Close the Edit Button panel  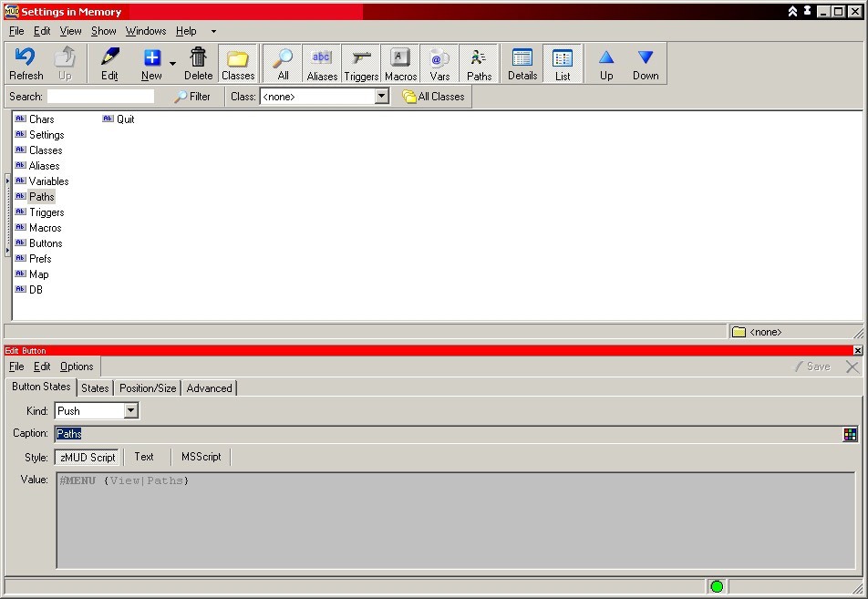pyautogui.click(x=857, y=350)
